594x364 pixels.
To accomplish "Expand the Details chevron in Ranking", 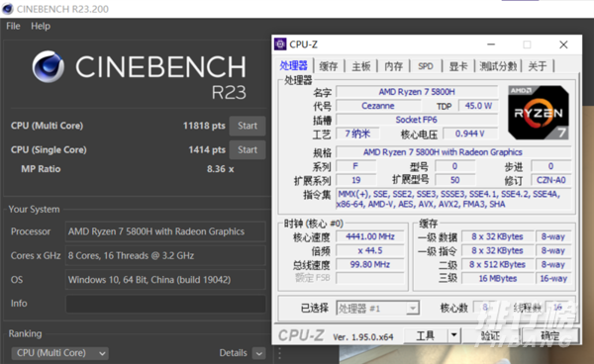I will pyautogui.click(x=259, y=353).
